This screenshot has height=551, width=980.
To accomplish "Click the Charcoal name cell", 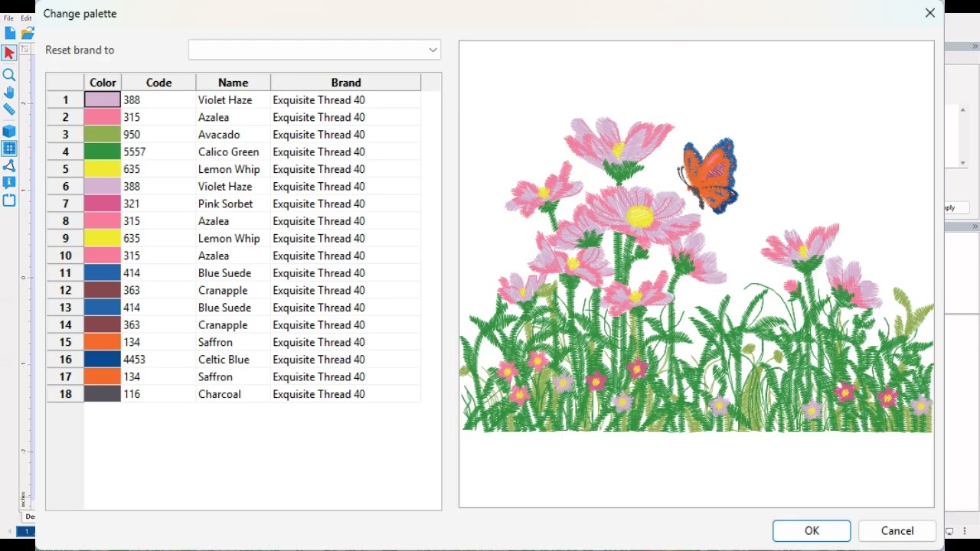I will click(x=233, y=394).
